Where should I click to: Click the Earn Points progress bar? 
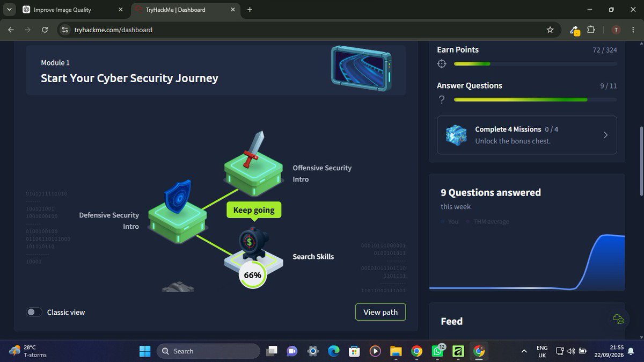pyautogui.click(x=535, y=64)
